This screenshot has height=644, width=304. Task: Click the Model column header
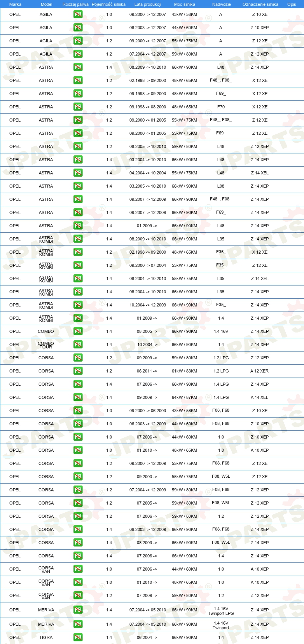pos(46,4)
